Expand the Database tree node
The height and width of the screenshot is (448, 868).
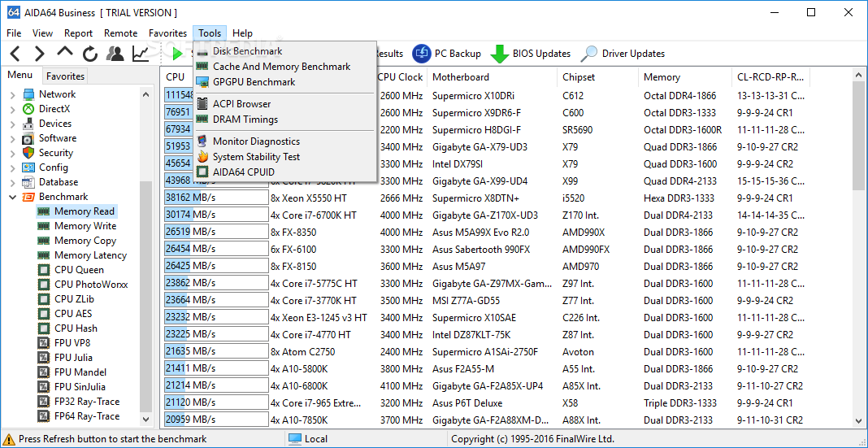pos(12,182)
